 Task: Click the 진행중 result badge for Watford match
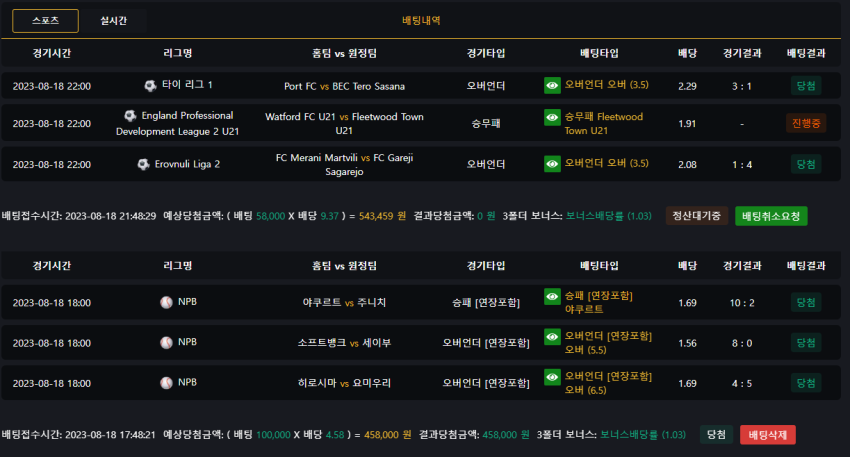pos(806,123)
